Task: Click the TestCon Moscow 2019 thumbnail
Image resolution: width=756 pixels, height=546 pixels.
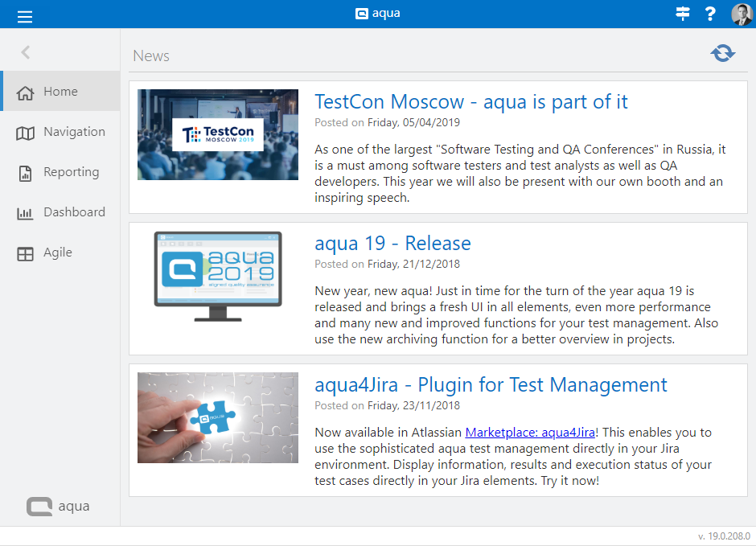Action: pos(218,134)
